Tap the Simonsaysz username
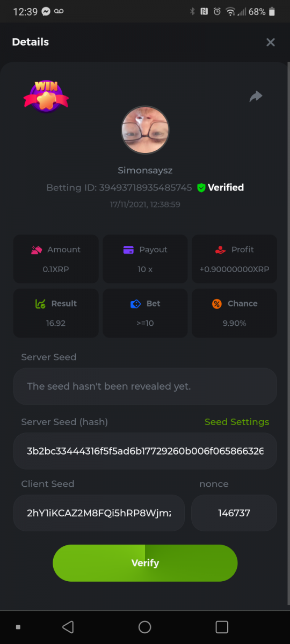Image resolution: width=290 pixels, height=644 pixels. (x=145, y=170)
